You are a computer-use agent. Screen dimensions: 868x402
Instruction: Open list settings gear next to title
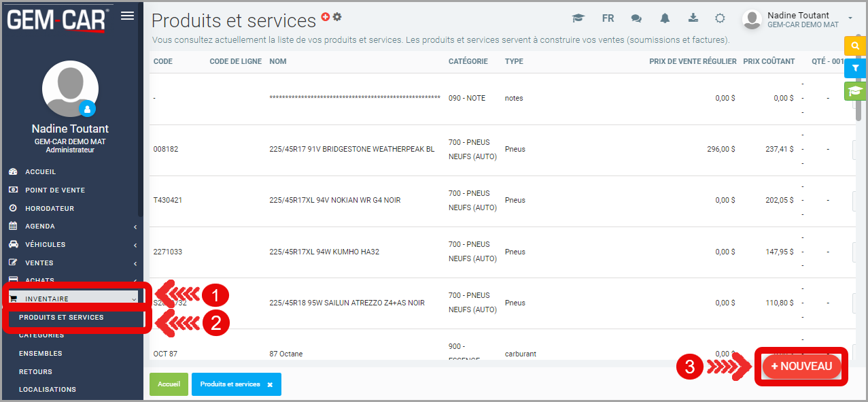(x=337, y=17)
